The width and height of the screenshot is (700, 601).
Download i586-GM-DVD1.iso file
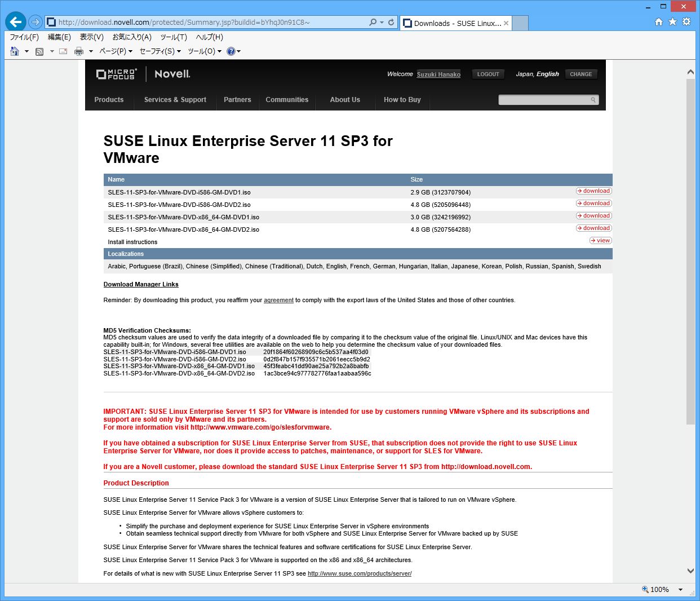point(594,191)
